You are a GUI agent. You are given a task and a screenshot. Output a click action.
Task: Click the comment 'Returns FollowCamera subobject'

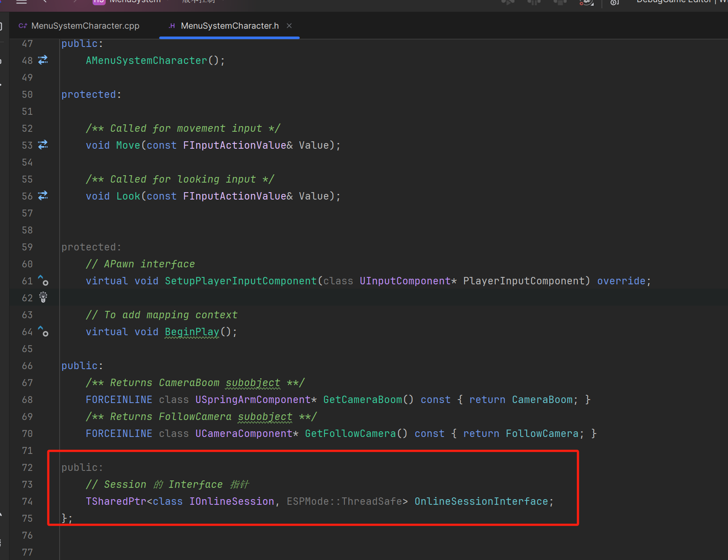(201, 417)
